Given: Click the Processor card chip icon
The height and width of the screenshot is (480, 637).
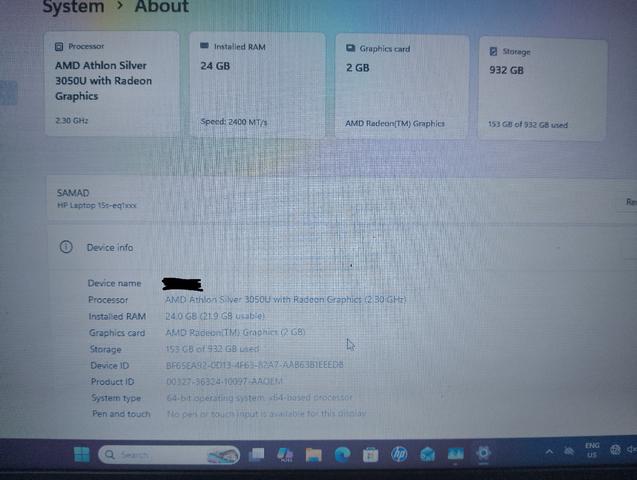Looking at the screenshot, I should (59, 47).
